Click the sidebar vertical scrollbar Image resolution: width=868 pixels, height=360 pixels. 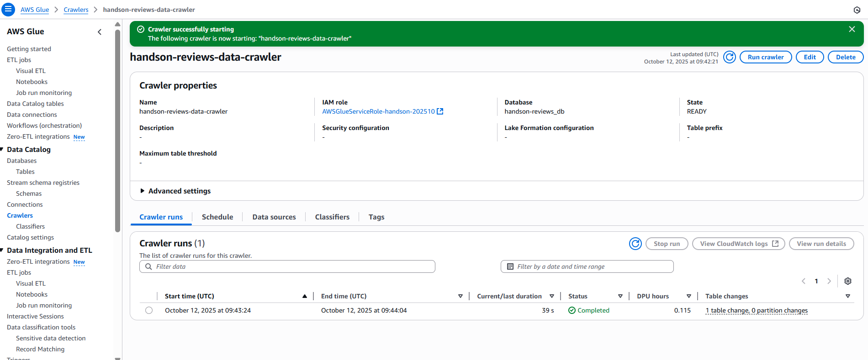(117, 130)
